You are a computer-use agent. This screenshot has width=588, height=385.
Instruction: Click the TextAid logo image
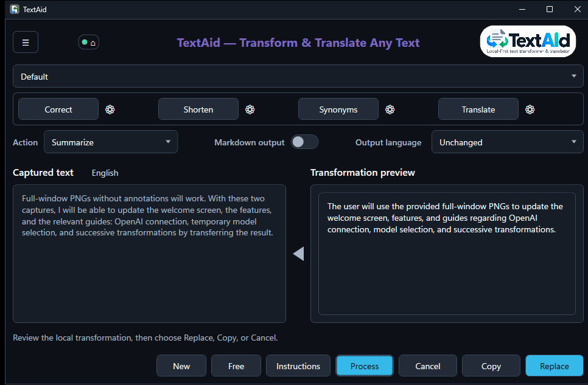528,41
